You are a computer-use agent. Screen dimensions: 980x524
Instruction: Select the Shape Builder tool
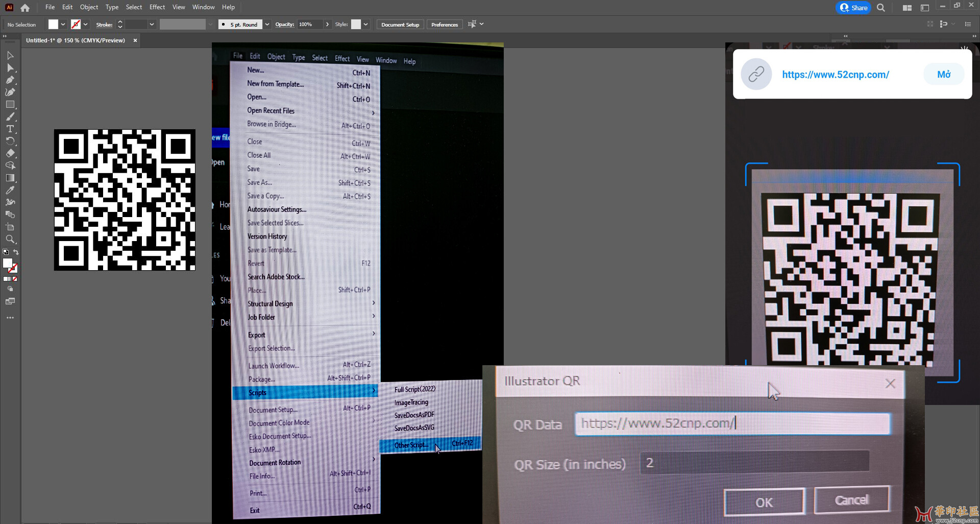tap(10, 165)
